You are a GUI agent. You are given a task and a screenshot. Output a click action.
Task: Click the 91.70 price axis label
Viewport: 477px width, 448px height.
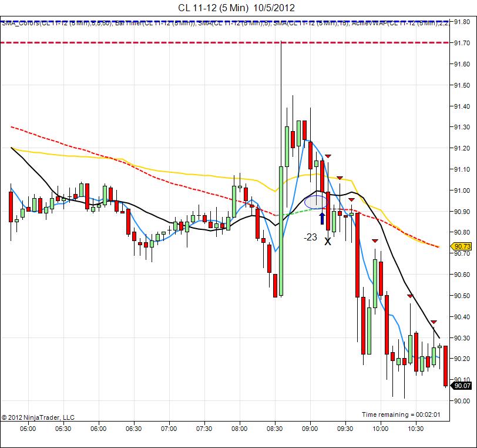[x=462, y=43]
